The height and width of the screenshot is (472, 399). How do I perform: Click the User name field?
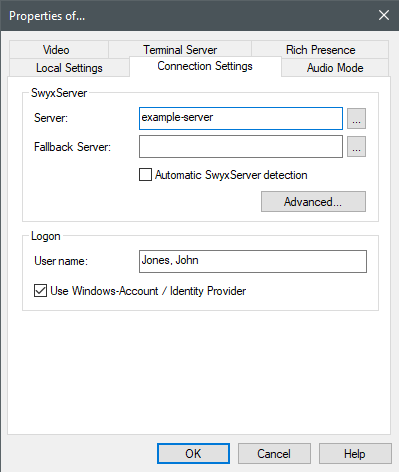[253, 261]
